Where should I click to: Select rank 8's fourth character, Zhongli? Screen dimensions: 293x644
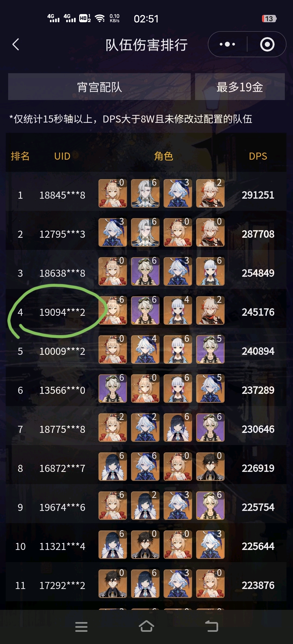click(x=210, y=466)
